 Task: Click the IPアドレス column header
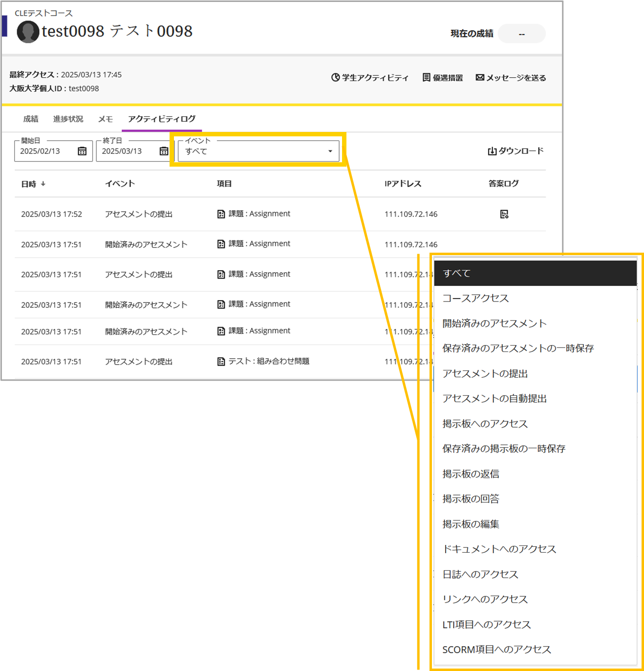click(403, 184)
